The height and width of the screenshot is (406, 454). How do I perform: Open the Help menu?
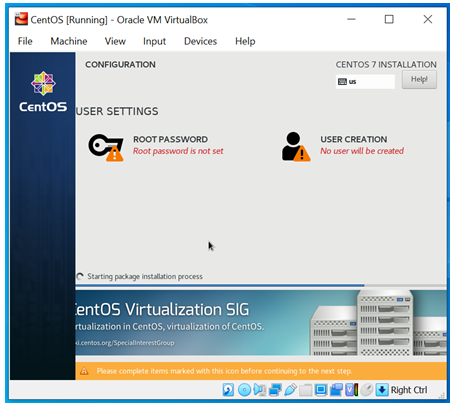(245, 41)
